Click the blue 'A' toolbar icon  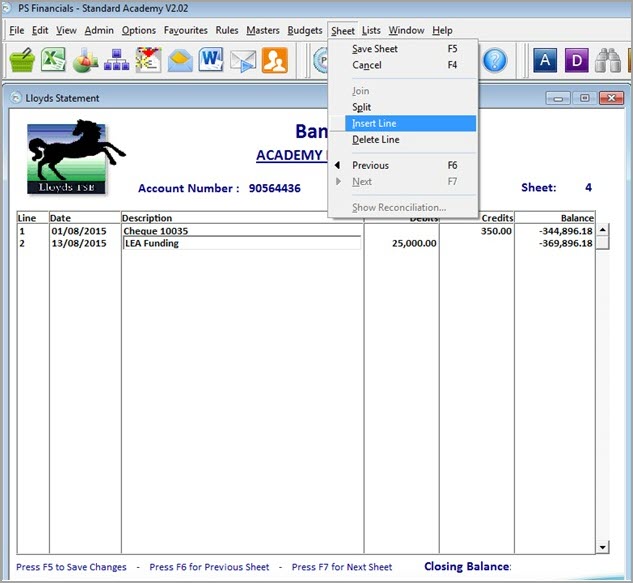[544, 61]
